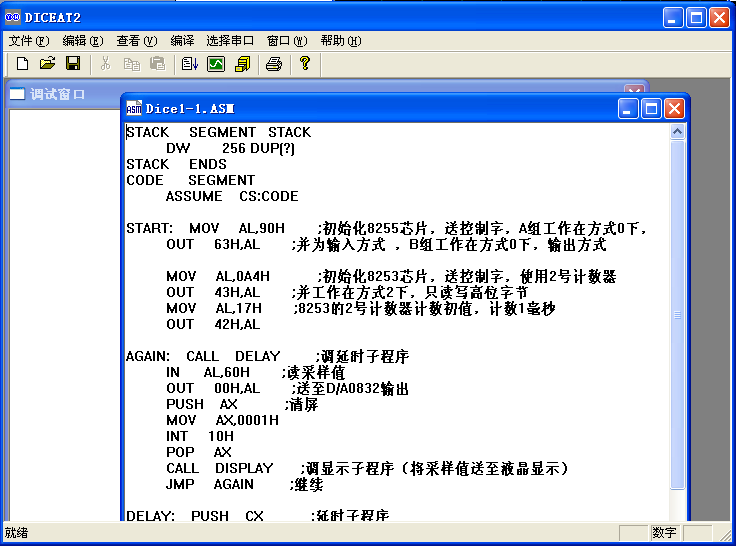Screen dimensions: 736x546
Task: Open the 窗口 (Window) menu
Action: [x=285, y=41]
